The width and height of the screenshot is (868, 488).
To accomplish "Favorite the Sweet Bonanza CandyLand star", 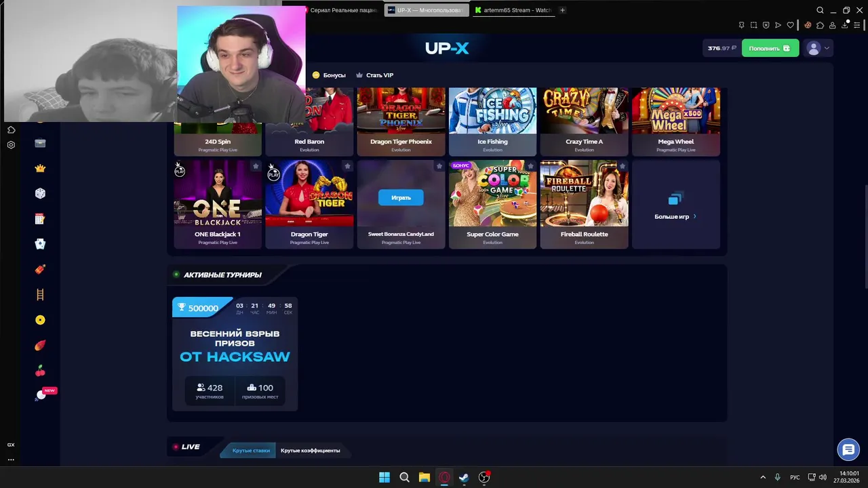I will (x=439, y=166).
